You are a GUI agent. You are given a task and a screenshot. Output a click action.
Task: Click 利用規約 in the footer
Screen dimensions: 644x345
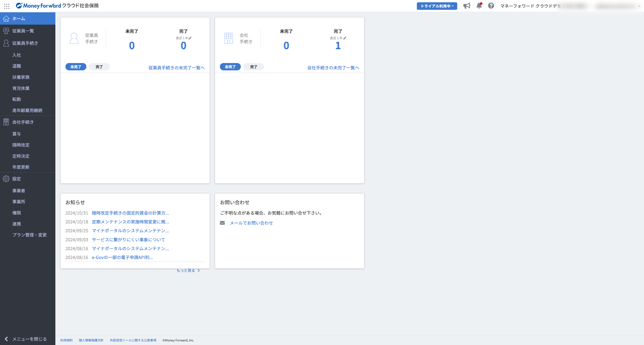[x=66, y=340]
